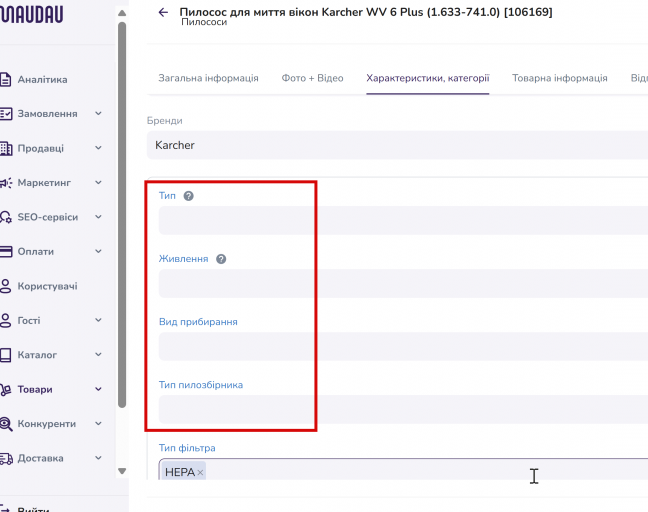Expand the Гості menu chevron
This screenshot has width=648, height=512.
point(98,320)
